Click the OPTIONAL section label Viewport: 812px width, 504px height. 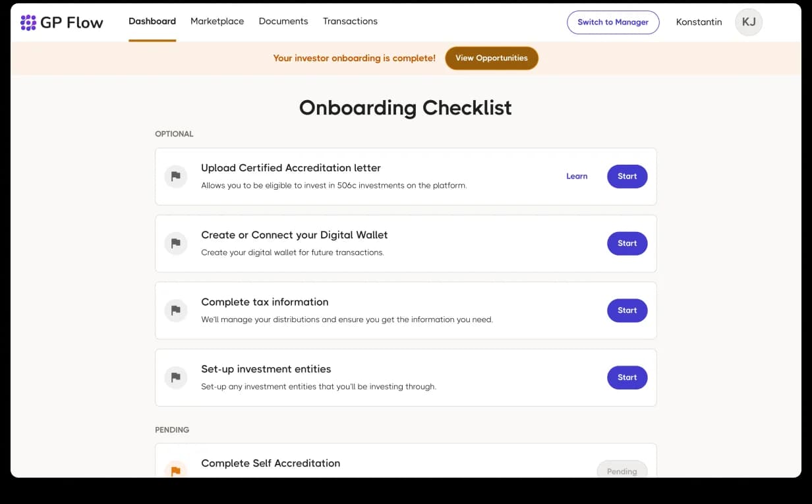click(174, 134)
